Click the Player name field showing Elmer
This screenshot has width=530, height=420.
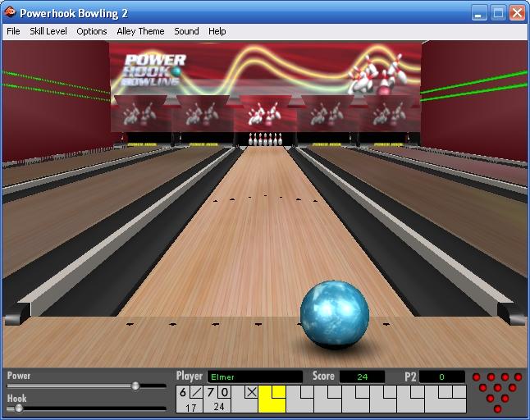[x=254, y=377]
